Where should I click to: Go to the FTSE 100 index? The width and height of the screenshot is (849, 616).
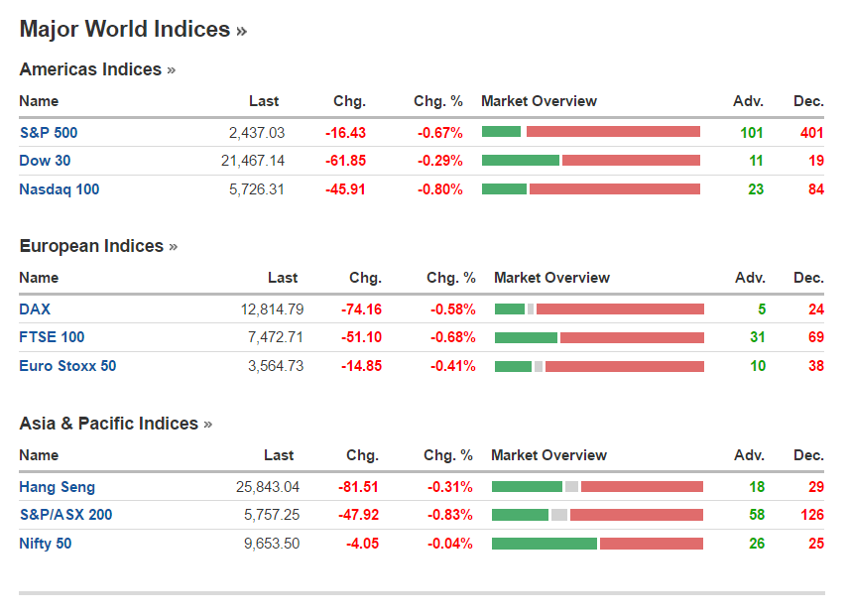pyautogui.click(x=52, y=337)
